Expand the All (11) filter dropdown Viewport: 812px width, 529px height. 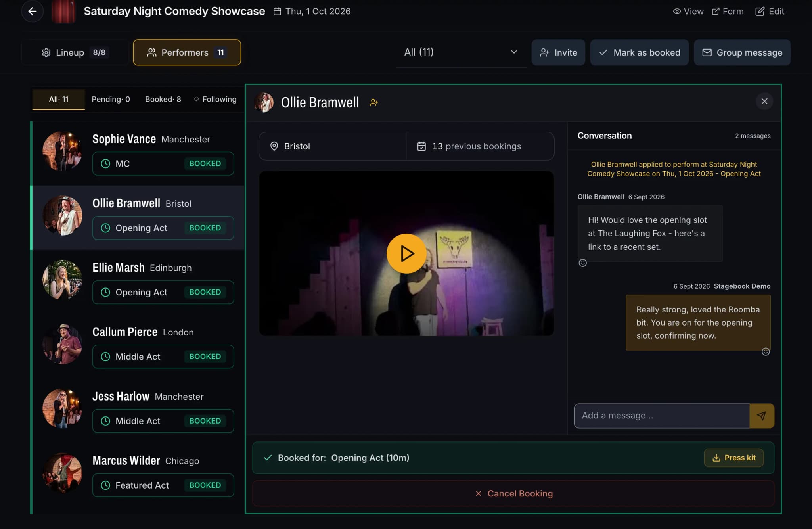(461, 52)
